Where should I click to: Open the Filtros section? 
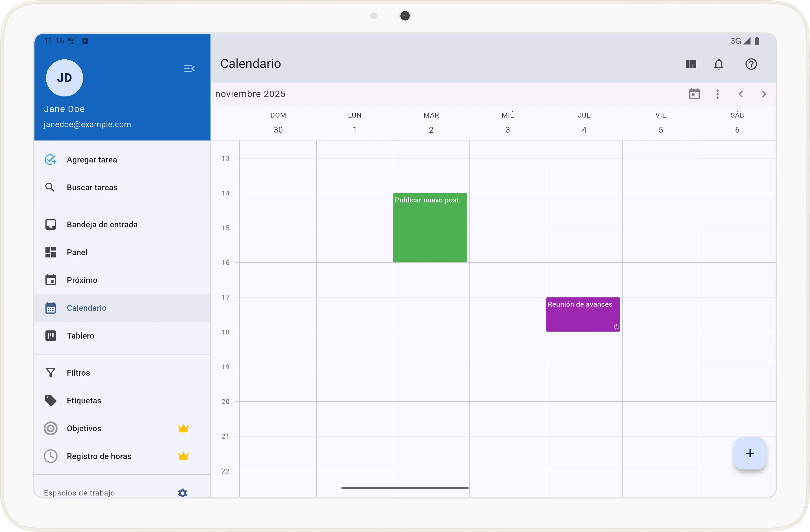tap(78, 373)
